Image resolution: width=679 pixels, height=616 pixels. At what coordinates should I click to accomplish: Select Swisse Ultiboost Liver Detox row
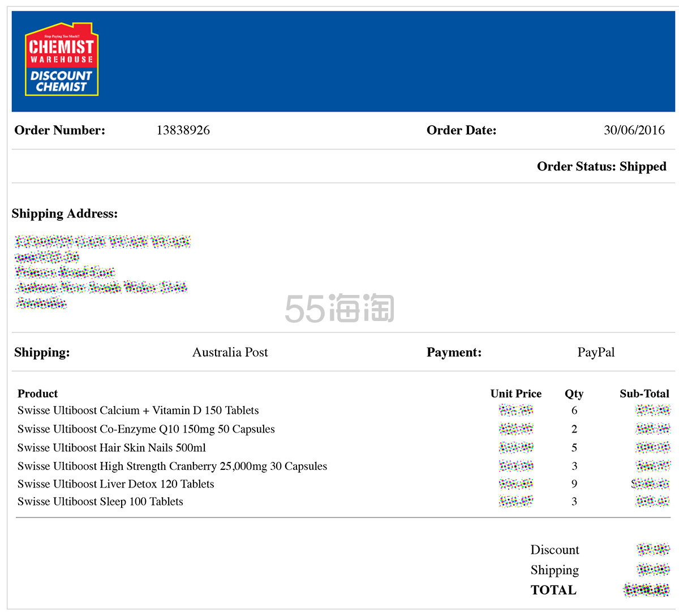tap(115, 484)
